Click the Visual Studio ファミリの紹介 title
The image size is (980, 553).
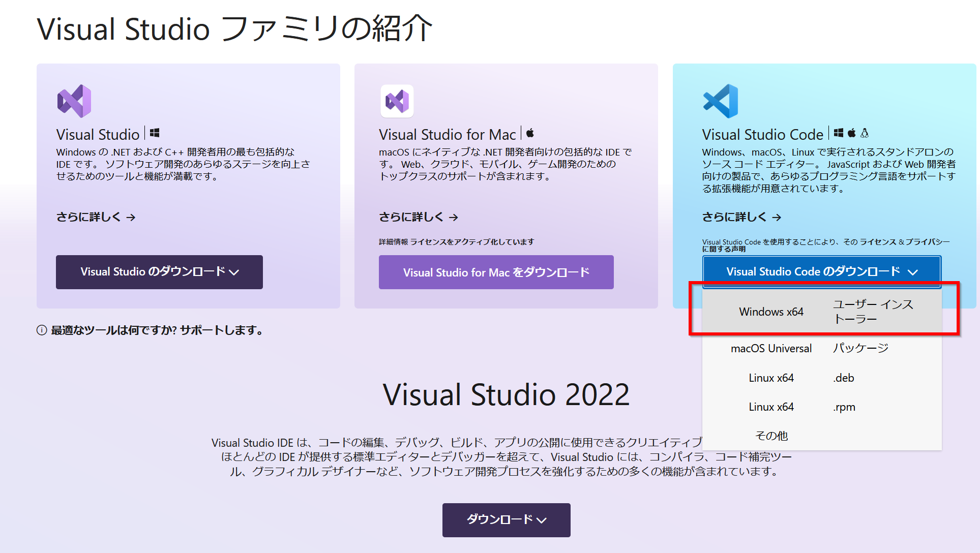click(x=234, y=28)
